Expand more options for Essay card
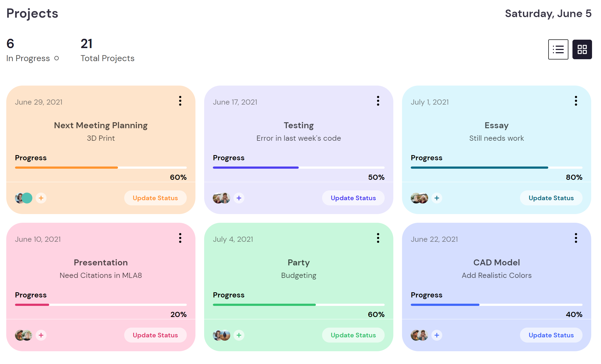This screenshot has width=601, height=364. pyautogui.click(x=576, y=101)
